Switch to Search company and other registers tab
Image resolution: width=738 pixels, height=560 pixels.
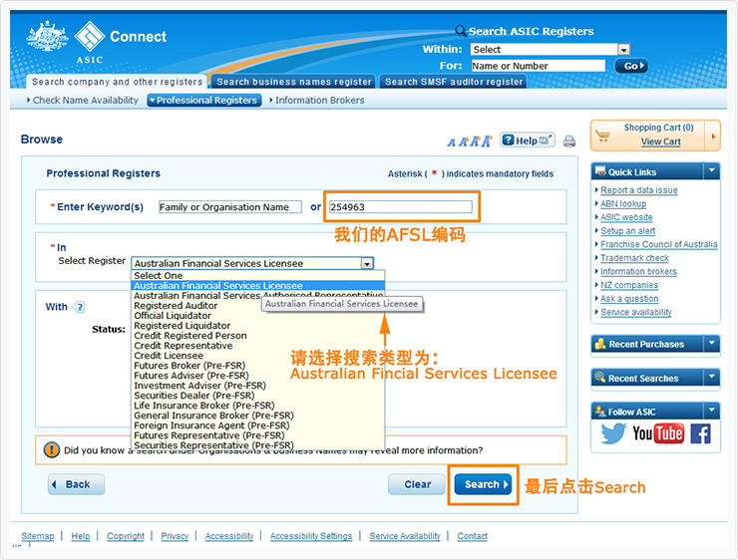pyautogui.click(x=117, y=82)
